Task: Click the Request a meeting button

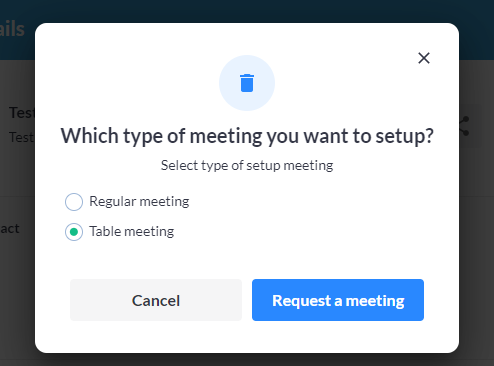Action: point(338,300)
